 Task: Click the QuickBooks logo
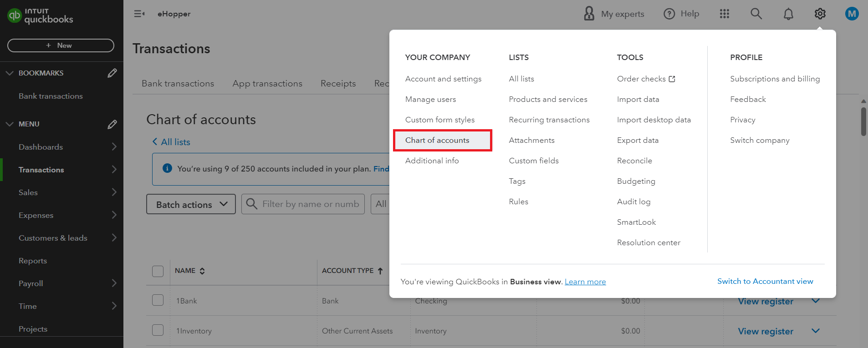[40, 16]
